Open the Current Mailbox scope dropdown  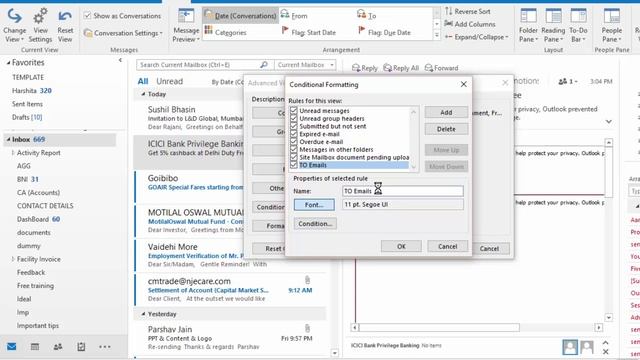[x=305, y=64]
